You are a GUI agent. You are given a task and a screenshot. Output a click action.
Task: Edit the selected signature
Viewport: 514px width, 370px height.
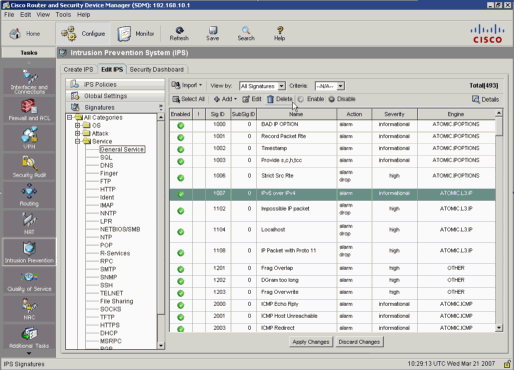(x=252, y=99)
